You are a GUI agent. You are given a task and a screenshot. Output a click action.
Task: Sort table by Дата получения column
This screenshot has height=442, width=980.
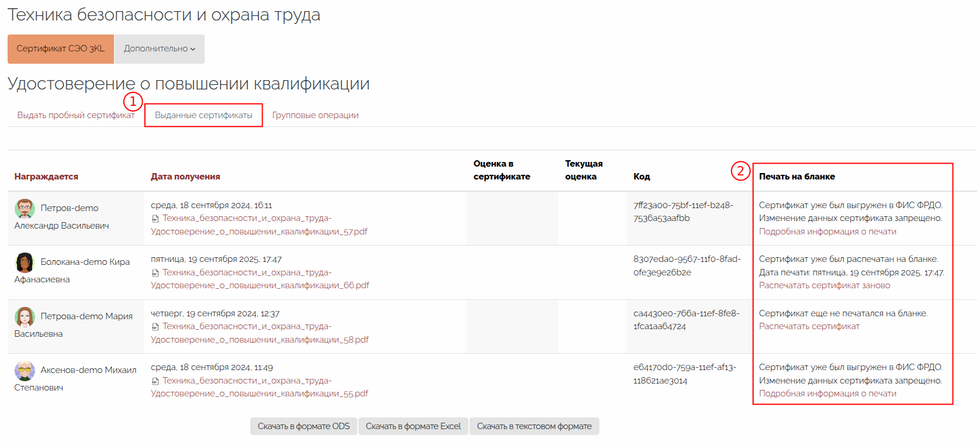(185, 177)
